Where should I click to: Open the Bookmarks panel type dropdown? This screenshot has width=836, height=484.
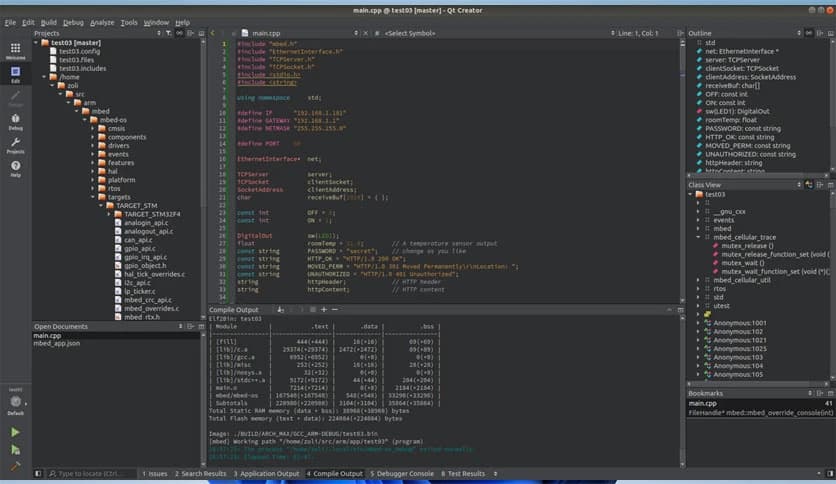tap(809, 393)
